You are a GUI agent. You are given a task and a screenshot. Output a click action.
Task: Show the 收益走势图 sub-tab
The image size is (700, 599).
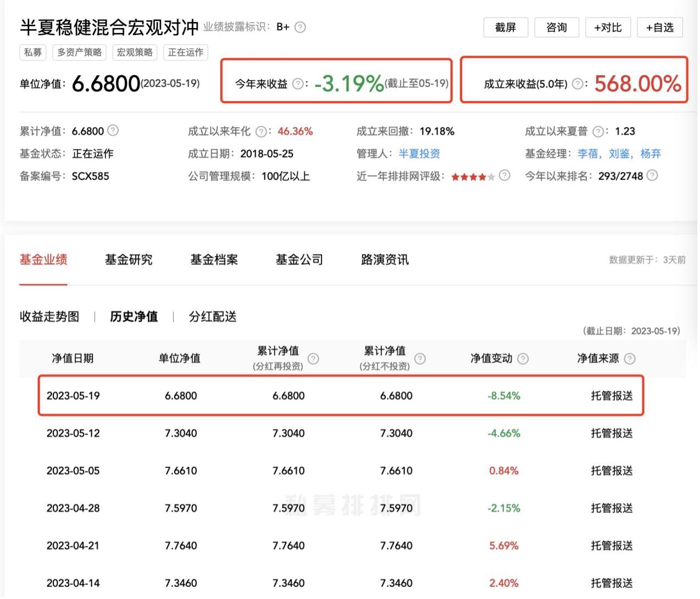[49, 317]
